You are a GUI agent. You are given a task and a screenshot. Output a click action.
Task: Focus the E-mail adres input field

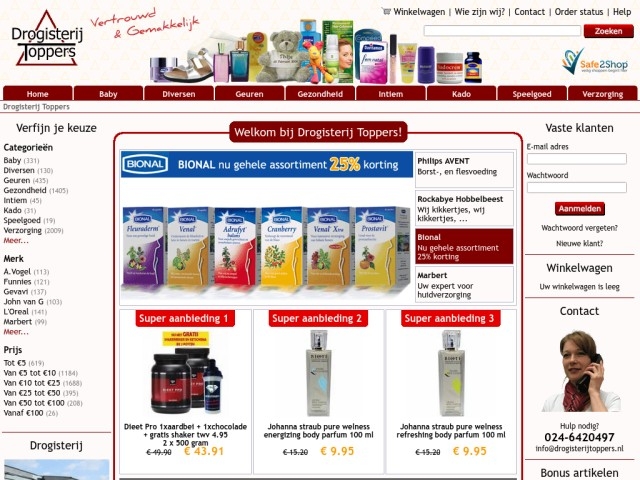[576, 159]
